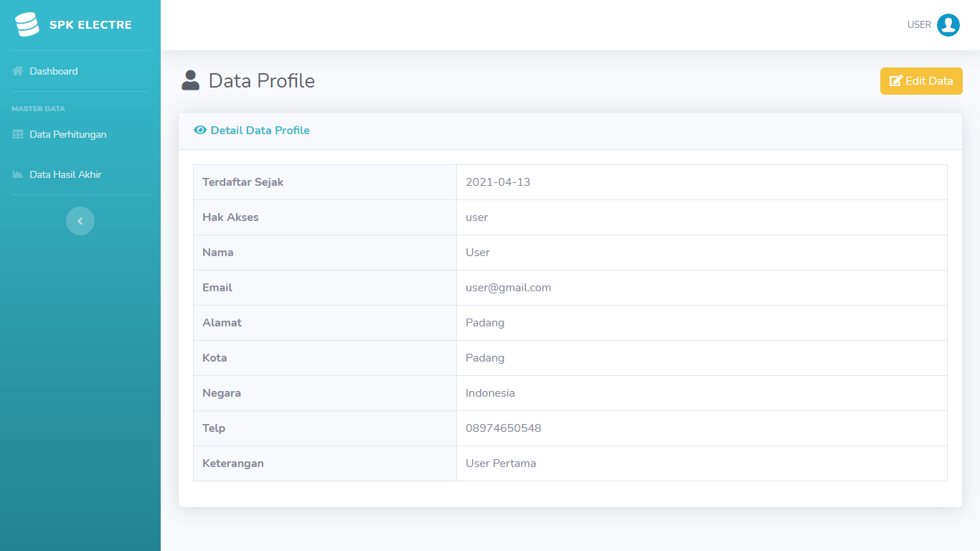Click the pencil icon on Edit Data button

point(896,81)
